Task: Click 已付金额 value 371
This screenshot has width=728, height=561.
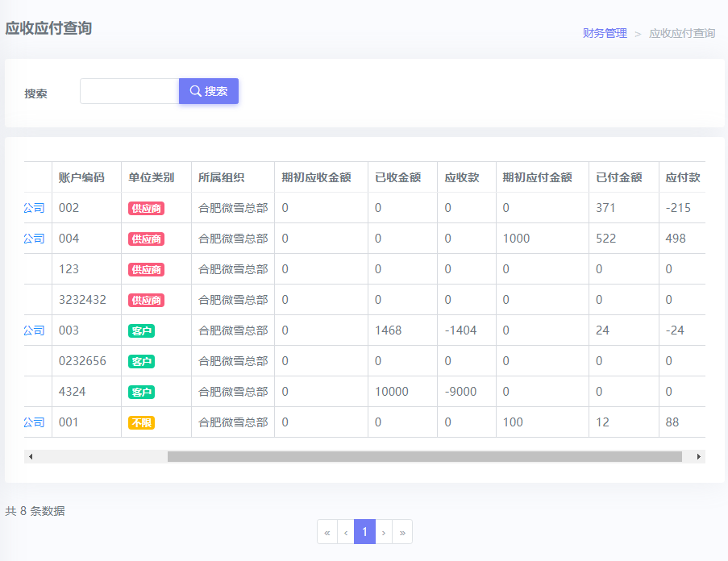Action: pyautogui.click(x=606, y=208)
